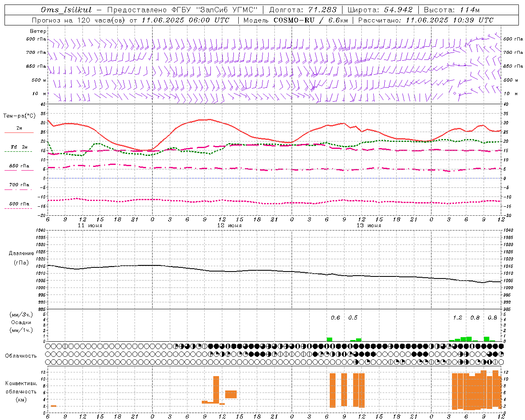The image size is (525, 420).
Task: Click the Рассчитано: 11.06.2025 10:39 UTC timestamp
Action: pyautogui.click(x=426, y=20)
